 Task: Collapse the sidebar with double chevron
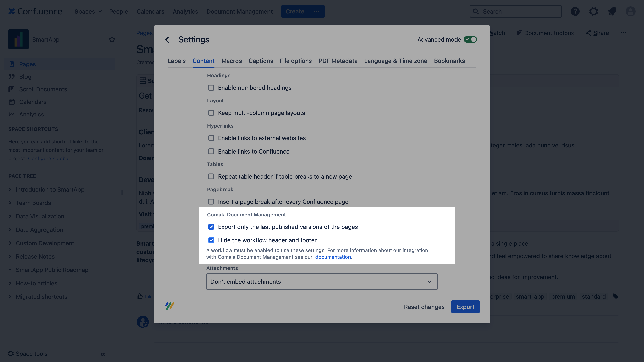coord(103,354)
